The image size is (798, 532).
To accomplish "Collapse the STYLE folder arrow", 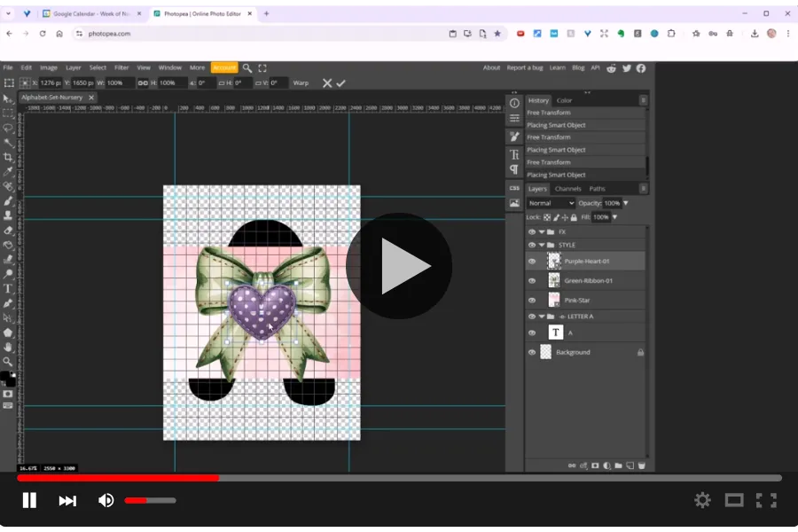I will (542, 245).
